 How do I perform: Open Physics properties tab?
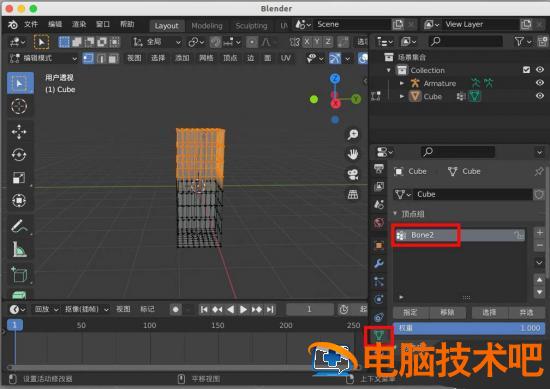(379, 299)
